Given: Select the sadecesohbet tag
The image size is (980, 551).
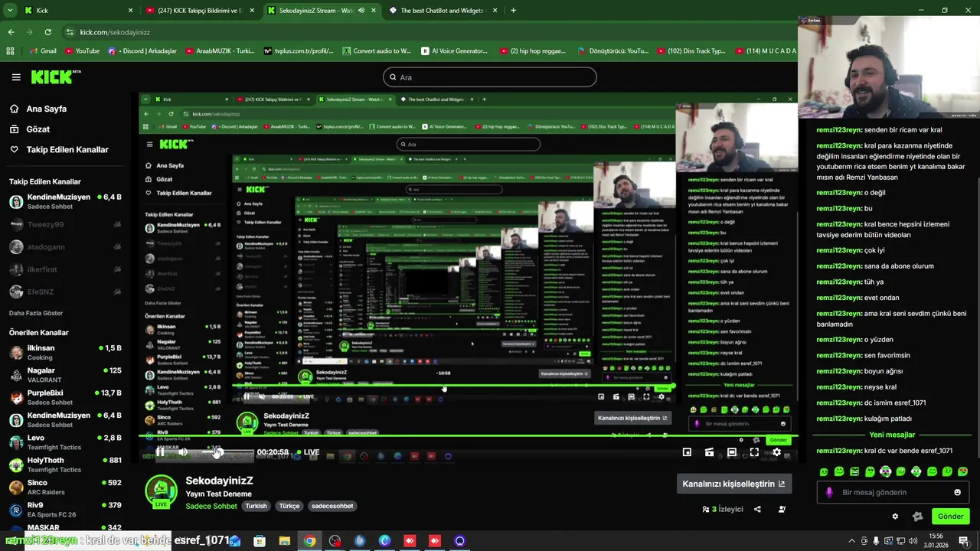Looking at the screenshot, I should [x=332, y=506].
